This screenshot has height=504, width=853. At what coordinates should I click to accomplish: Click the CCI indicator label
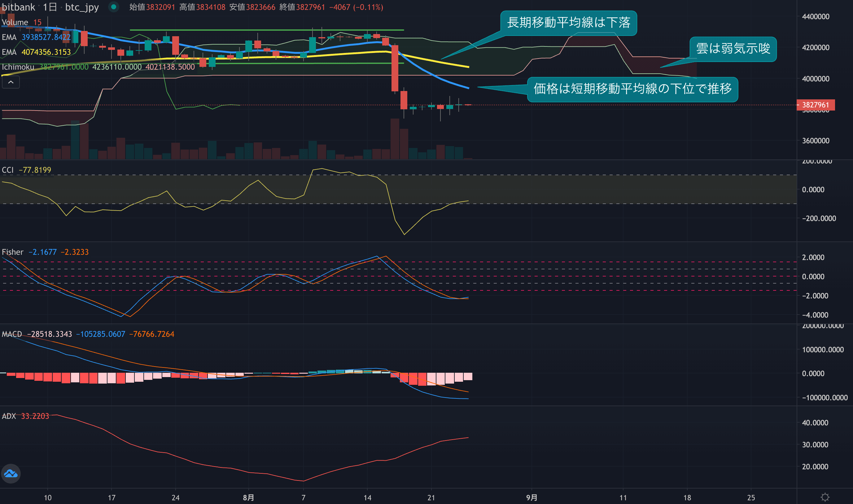click(7, 170)
